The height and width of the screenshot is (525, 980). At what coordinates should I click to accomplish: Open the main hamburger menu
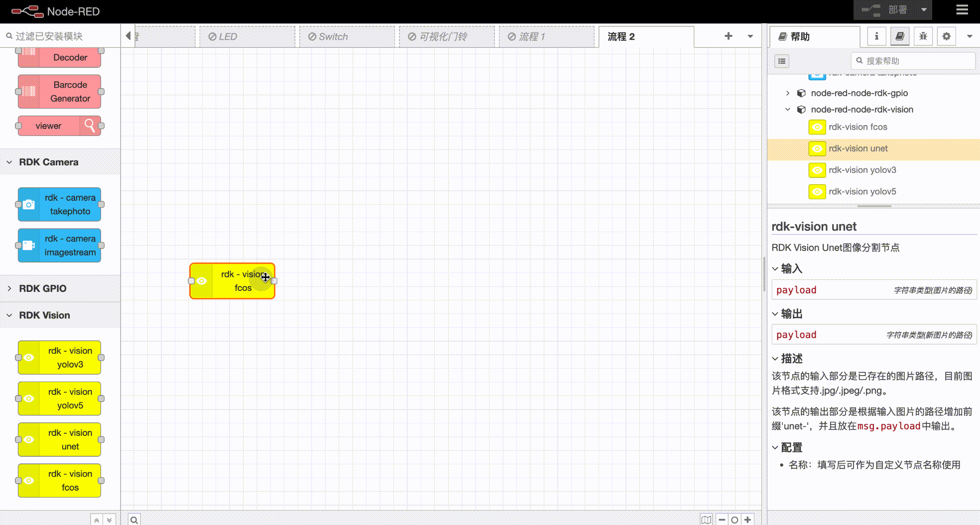coord(962,10)
